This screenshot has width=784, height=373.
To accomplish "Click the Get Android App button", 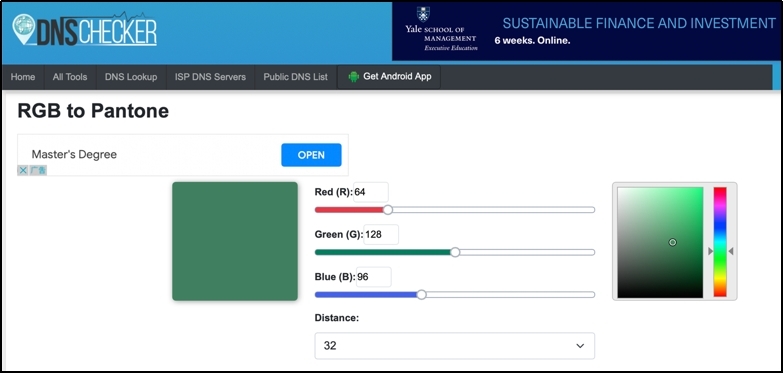I will click(389, 77).
